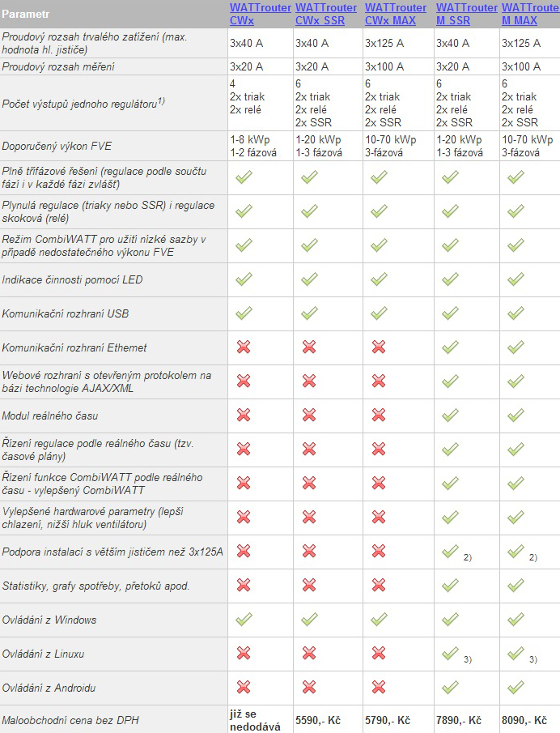Click checkmark for M MAX LED indication
The width and height of the screenshot is (560, 733).
click(x=515, y=279)
